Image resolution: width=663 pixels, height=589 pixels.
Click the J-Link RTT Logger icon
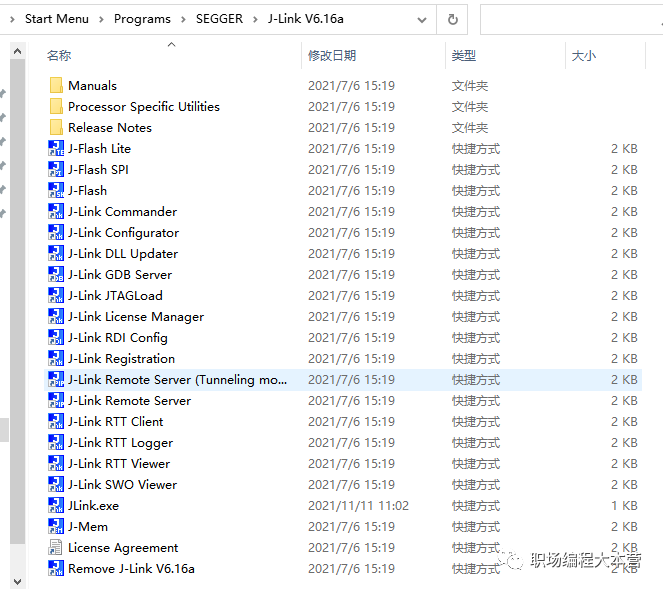[56, 442]
